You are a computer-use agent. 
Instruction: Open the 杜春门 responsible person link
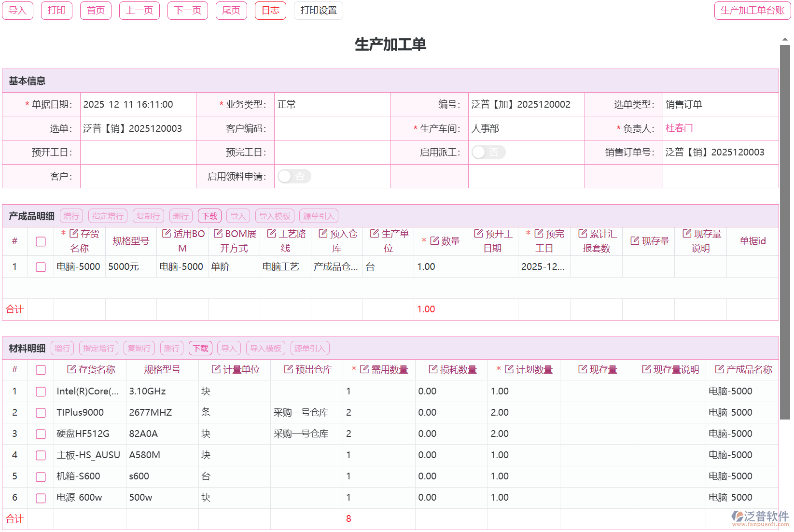point(680,128)
